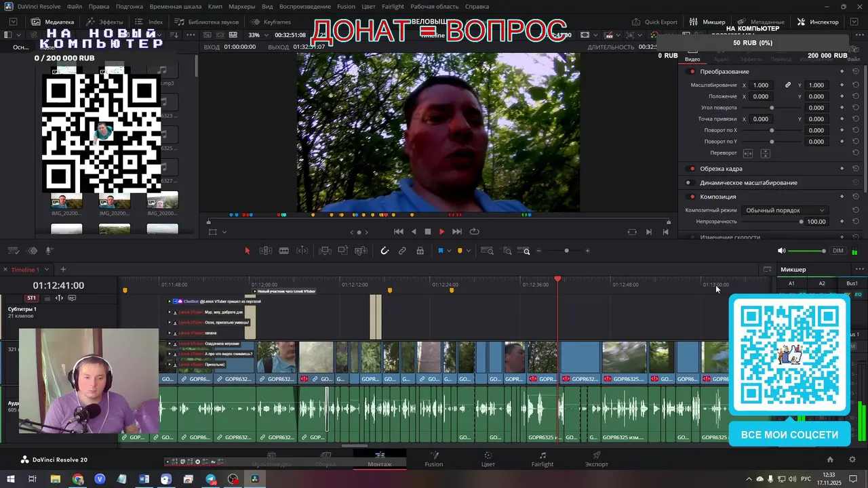The width and height of the screenshot is (868, 488).
Task: Open the Клип menu
Action: click(x=215, y=6)
